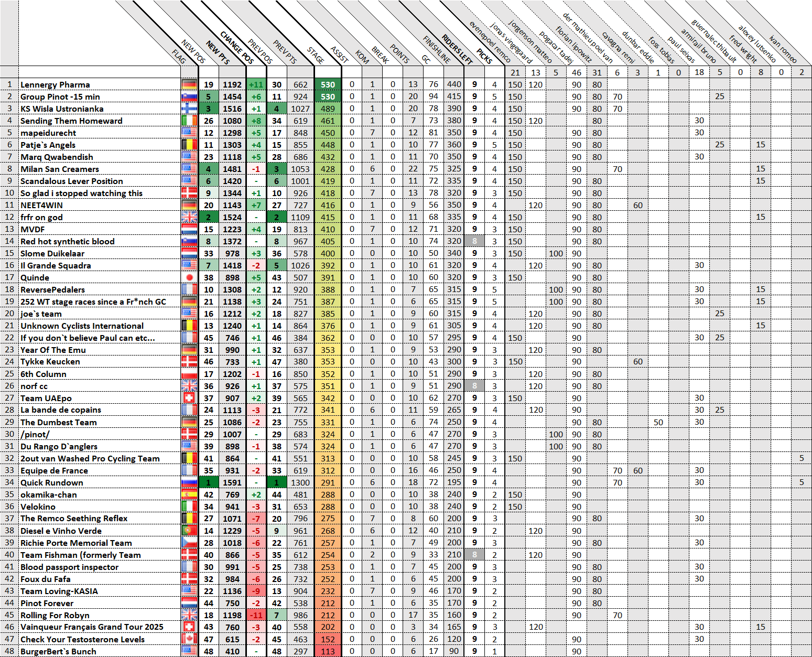The width and height of the screenshot is (812, 657).
Task: Click new points value 1591 for Quick Rundown
Action: tap(232, 482)
